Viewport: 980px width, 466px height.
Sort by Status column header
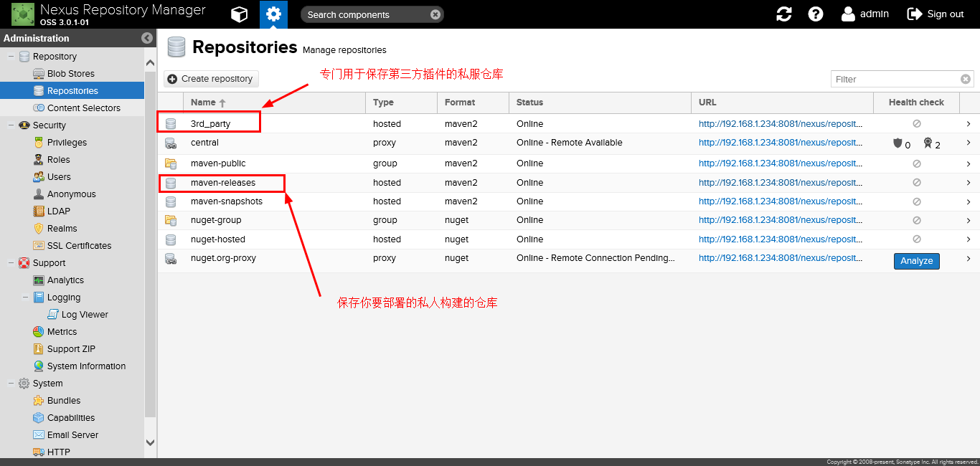(600, 103)
